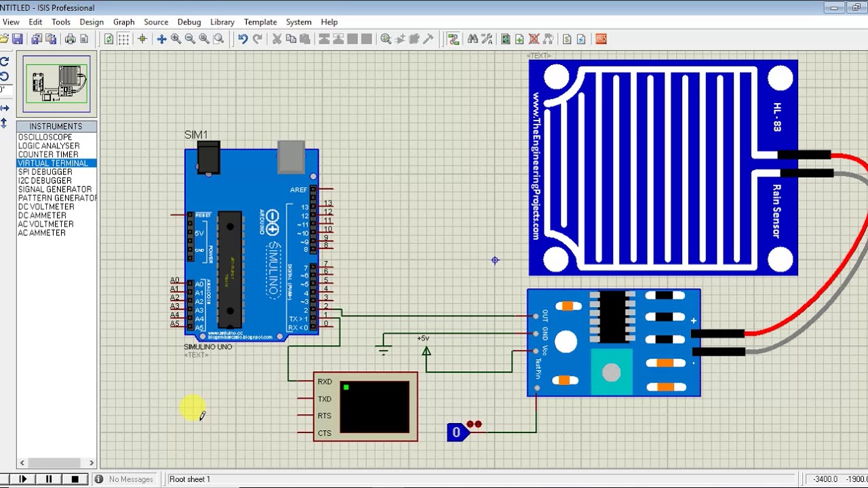
Task: Open the Library menu
Action: 222,22
